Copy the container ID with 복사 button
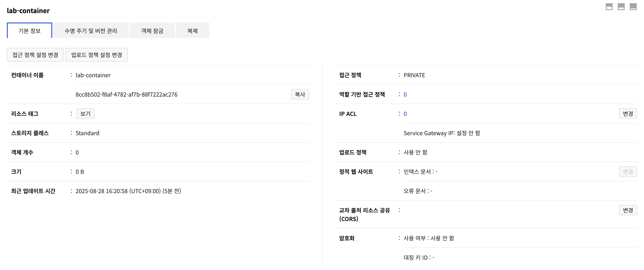Screen dimensions: 644x270 (x=300, y=94)
